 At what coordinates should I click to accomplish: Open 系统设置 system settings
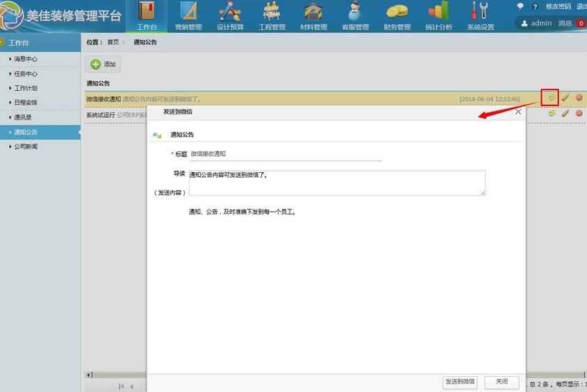pyautogui.click(x=480, y=16)
